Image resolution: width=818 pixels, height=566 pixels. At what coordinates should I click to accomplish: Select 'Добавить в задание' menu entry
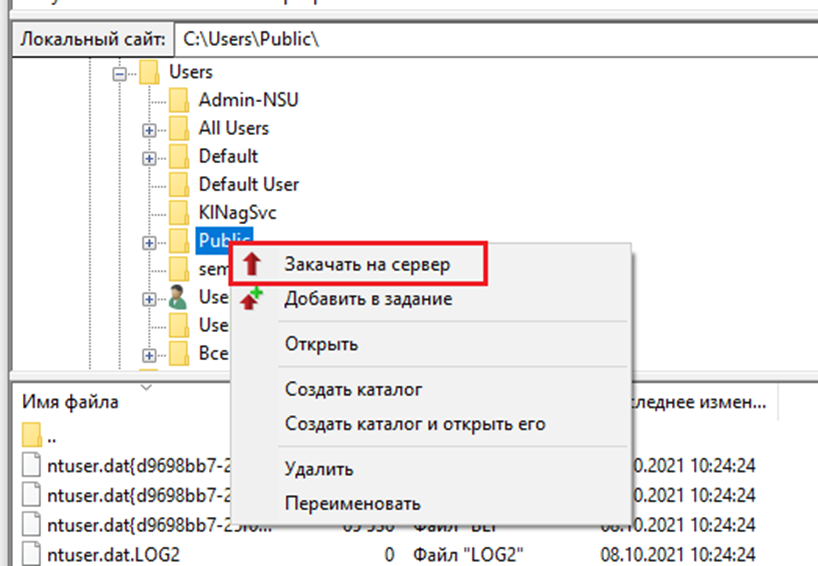368,298
